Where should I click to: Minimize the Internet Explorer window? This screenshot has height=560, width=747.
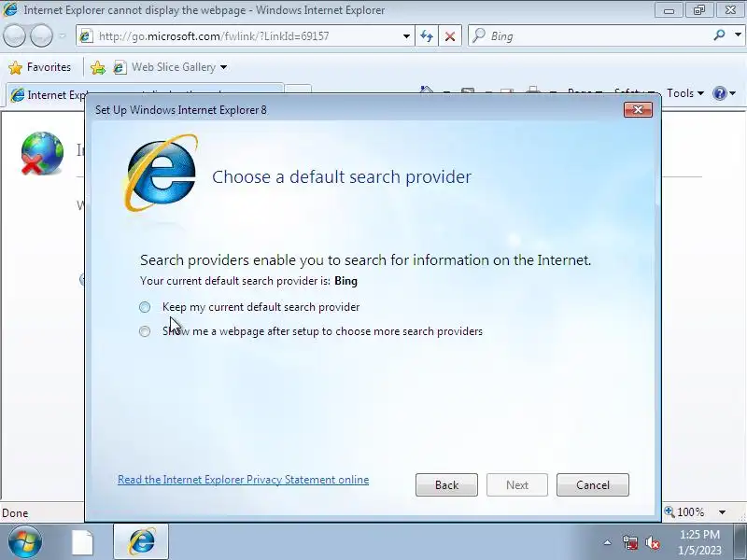pos(669,10)
